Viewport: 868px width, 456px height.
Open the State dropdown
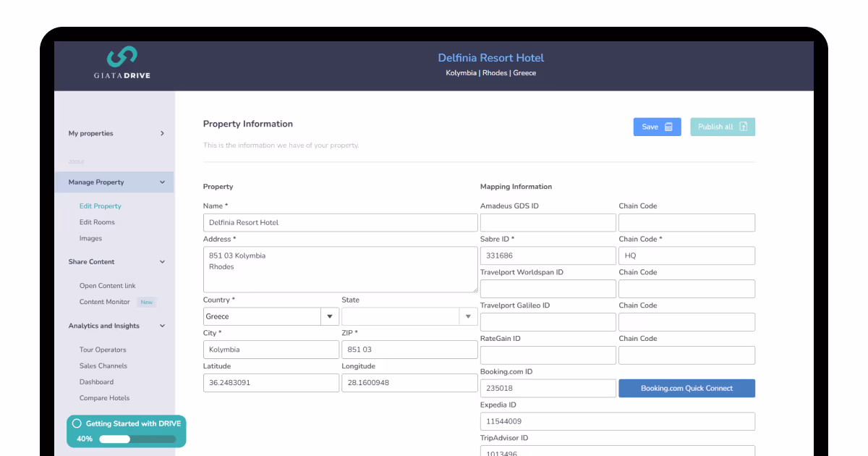point(409,316)
